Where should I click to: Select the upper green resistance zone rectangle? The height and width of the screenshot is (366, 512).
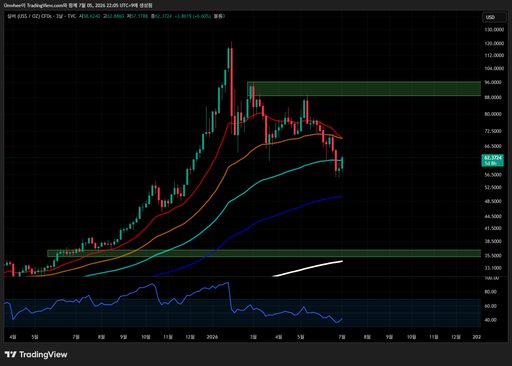coord(364,89)
